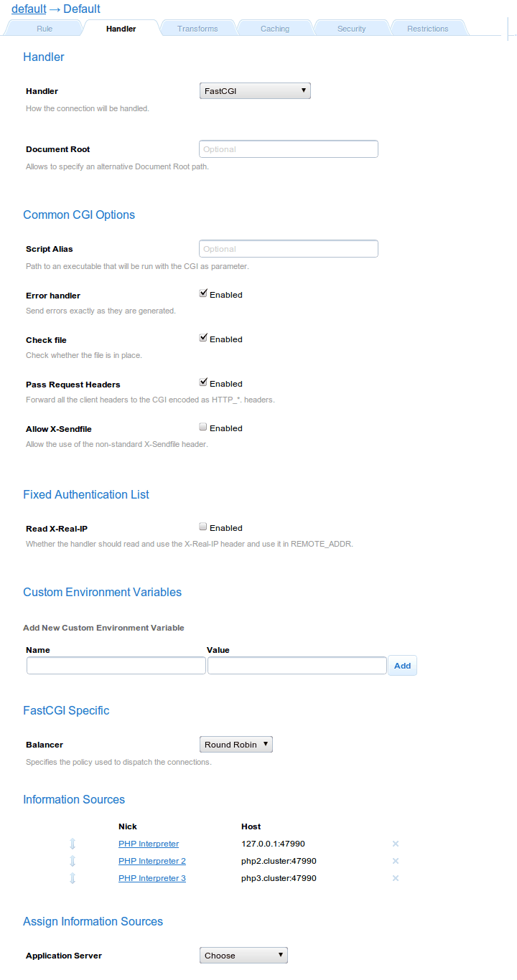517x980 pixels.
Task: Uncheck the Check file option
Action: pos(203,338)
